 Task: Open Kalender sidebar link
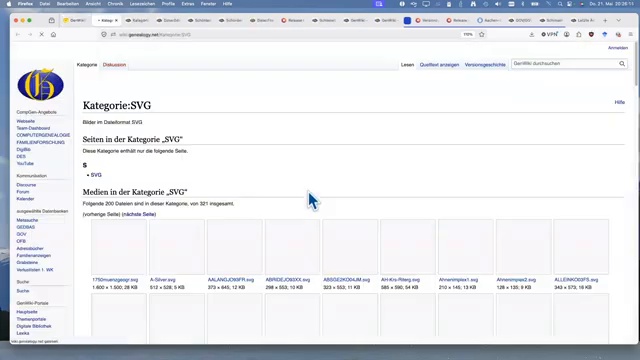pos(25,199)
